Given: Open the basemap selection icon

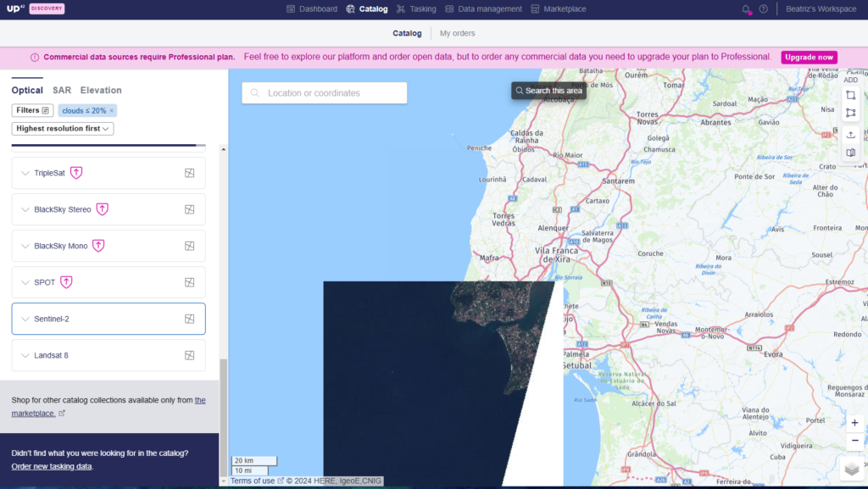Looking at the screenshot, I should pyautogui.click(x=851, y=153).
